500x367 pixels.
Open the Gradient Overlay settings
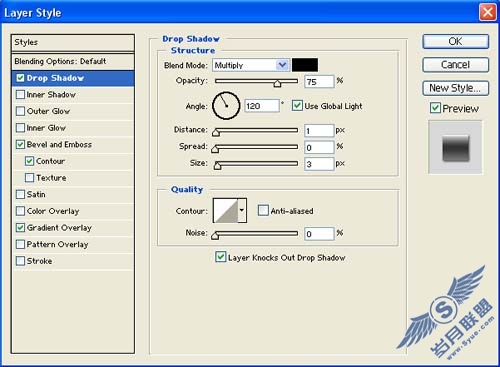(59, 228)
